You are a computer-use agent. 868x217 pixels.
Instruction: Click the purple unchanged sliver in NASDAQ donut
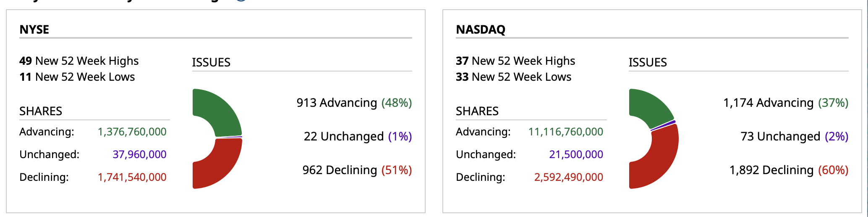click(x=664, y=126)
